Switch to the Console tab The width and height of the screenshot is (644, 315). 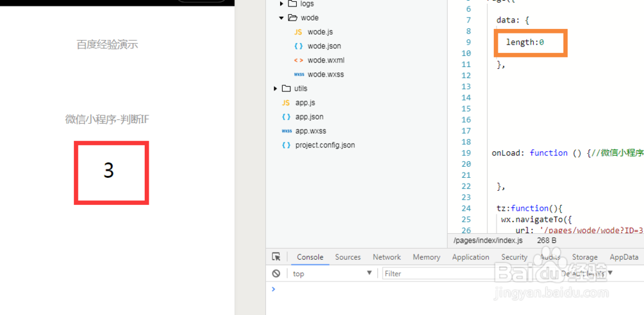(310, 257)
